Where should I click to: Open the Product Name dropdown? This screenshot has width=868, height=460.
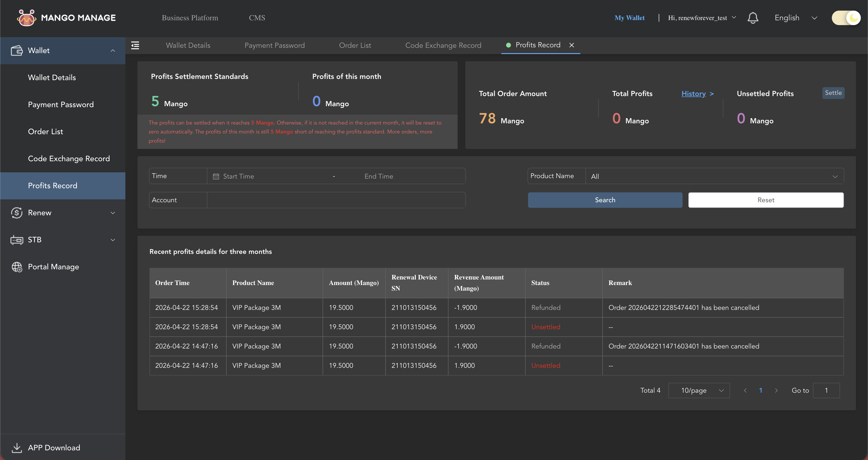[714, 176]
